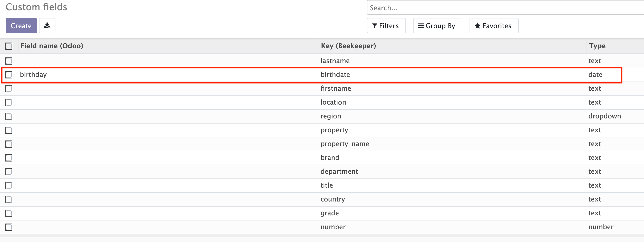This screenshot has width=644, height=242.
Task: Click the Create button
Action: [21, 26]
